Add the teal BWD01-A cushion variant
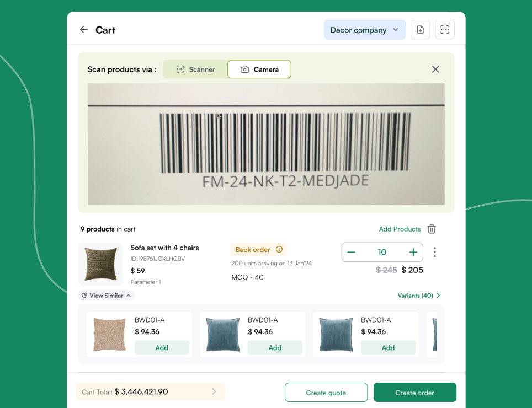Screen dimensions: 532x408 coord(275,347)
